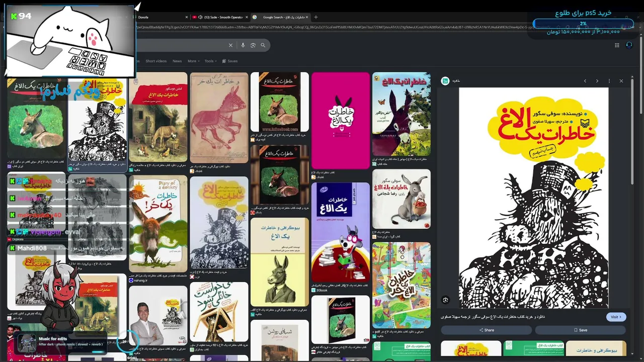Image resolution: width=644 pixels, height=362 pixels.
Task: Switch to News results
Action: (177, 61)
